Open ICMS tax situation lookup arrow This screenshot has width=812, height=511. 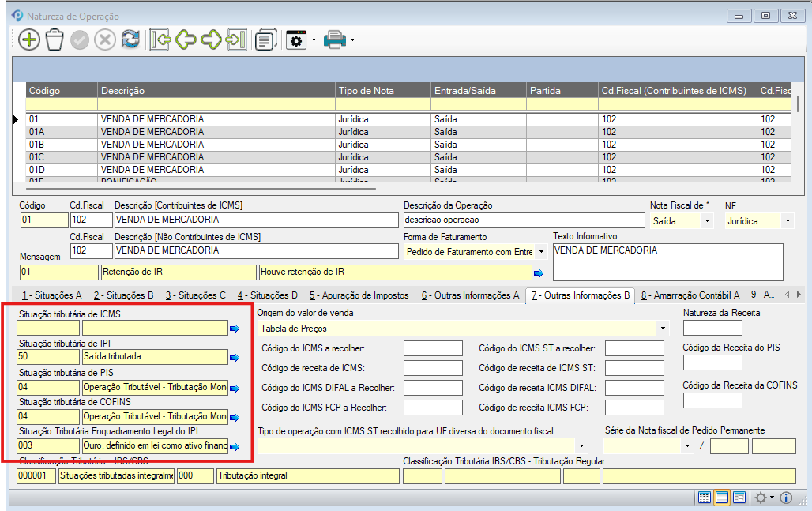coord(235,329)
